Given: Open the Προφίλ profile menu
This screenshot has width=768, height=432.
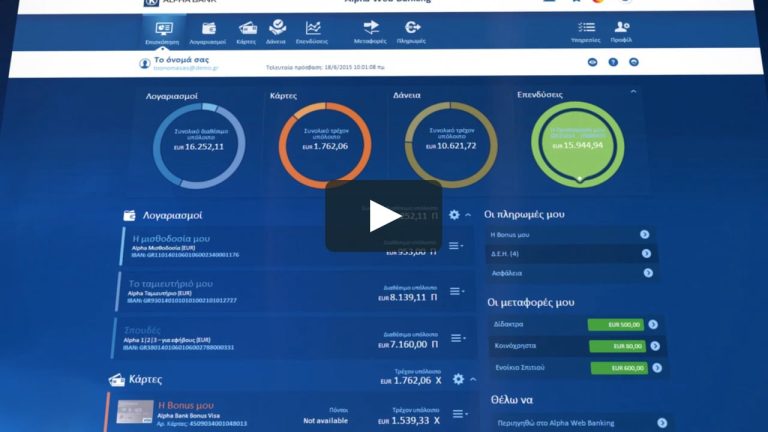Looking at the screenshot, I should [622, 32].
